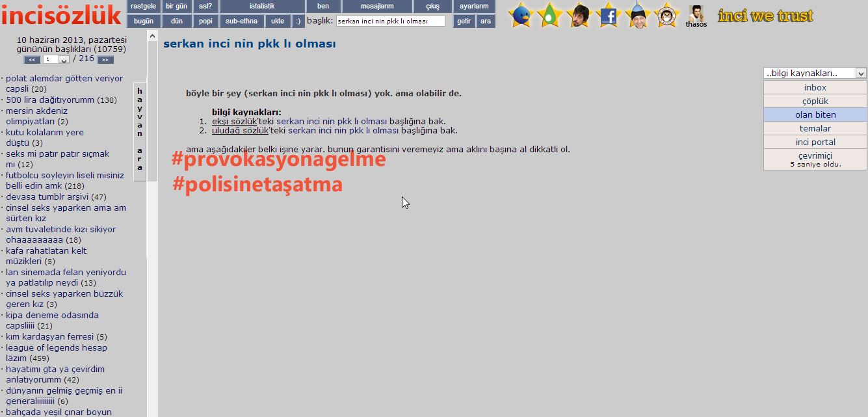This screenshot has width=868, height=417.
Task: Click the 'ara' search button
Action: pyautogui.click(x=486, y=21)
